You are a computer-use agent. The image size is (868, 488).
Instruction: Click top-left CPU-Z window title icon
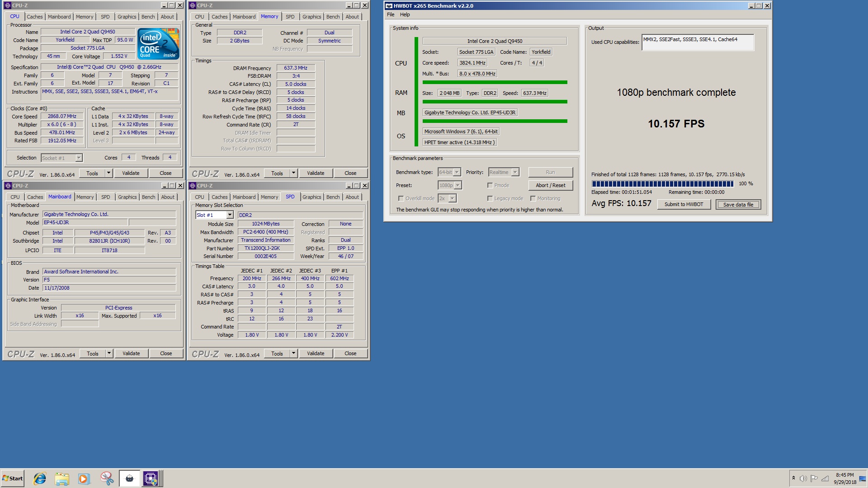[8, 5]
